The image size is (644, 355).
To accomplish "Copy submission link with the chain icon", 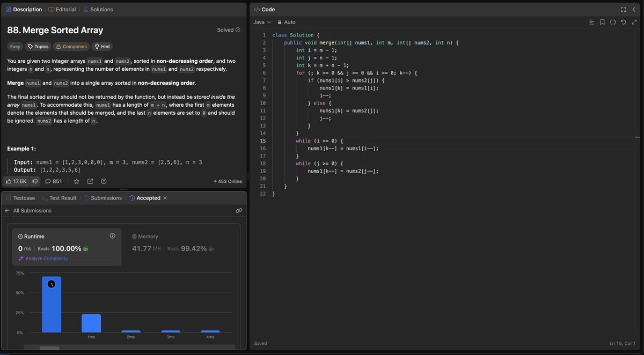I will coord(239,211).
